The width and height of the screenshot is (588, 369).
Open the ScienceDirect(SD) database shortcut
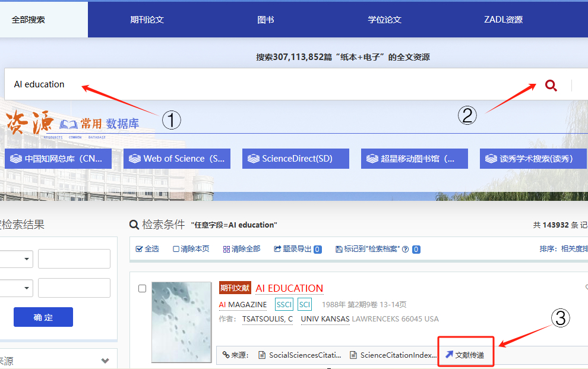pyautogui.click(x=296, y=159)
